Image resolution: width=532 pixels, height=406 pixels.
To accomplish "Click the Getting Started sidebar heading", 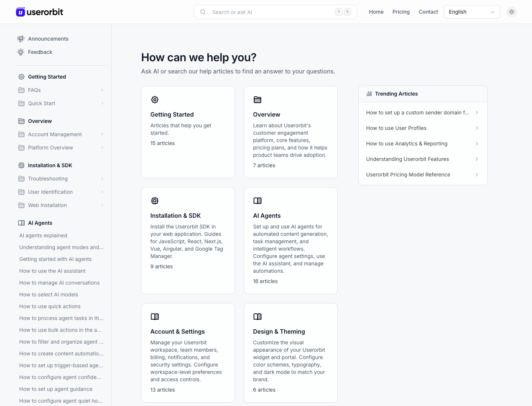I will (x=47, y=77).
